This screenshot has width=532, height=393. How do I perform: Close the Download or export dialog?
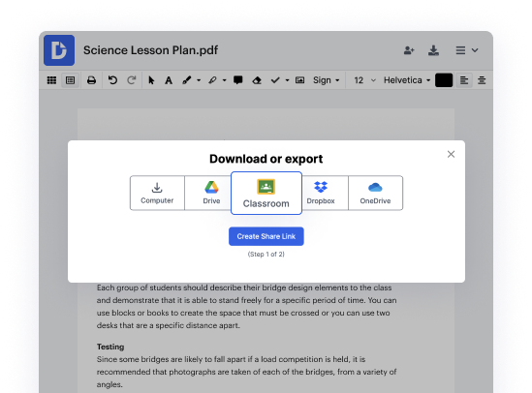click(x=451, y=154)
